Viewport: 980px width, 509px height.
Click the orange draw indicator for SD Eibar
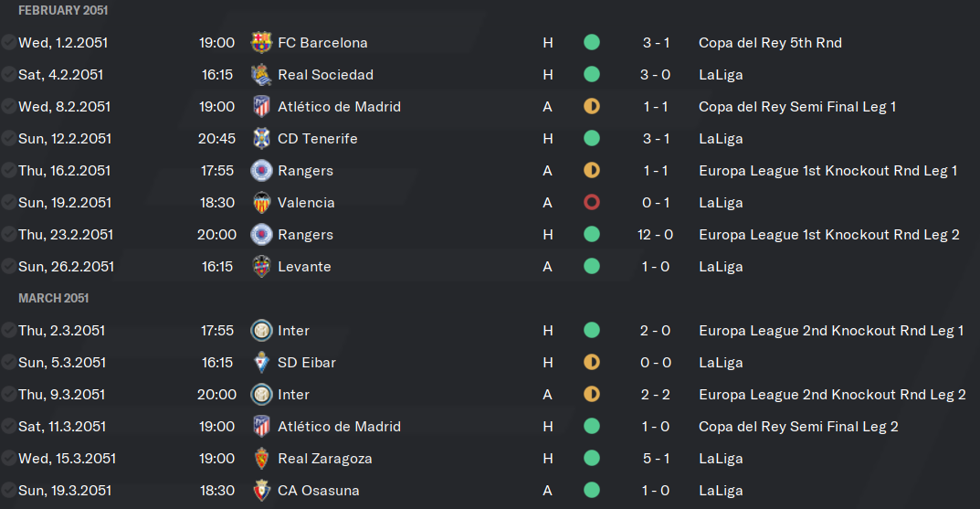(x=591, y=363)
